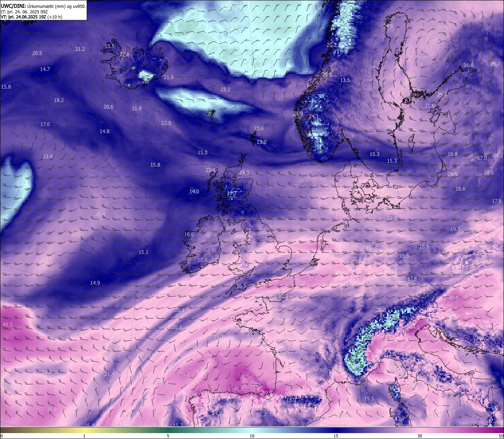Click the 15.1 value label

pos(143,252)
